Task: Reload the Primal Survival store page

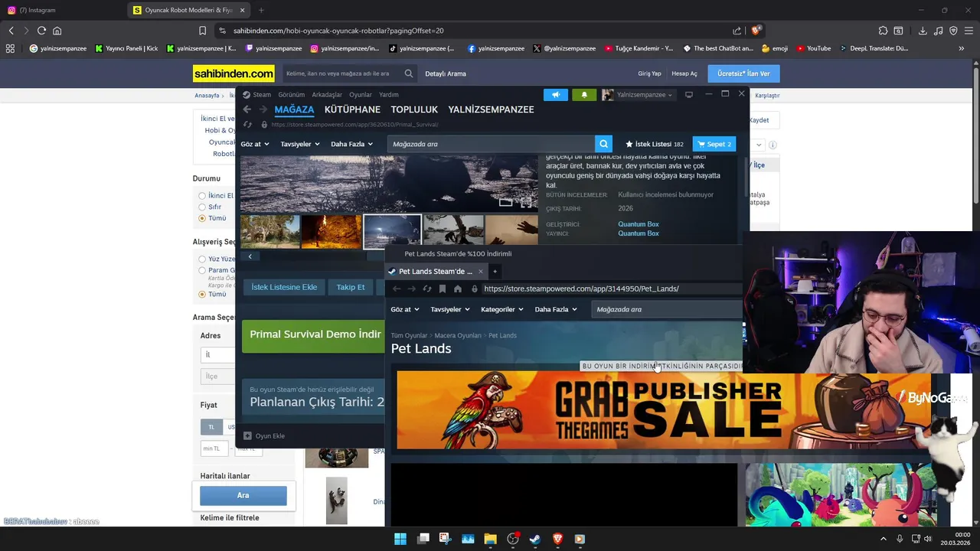Action: point(247,125)
